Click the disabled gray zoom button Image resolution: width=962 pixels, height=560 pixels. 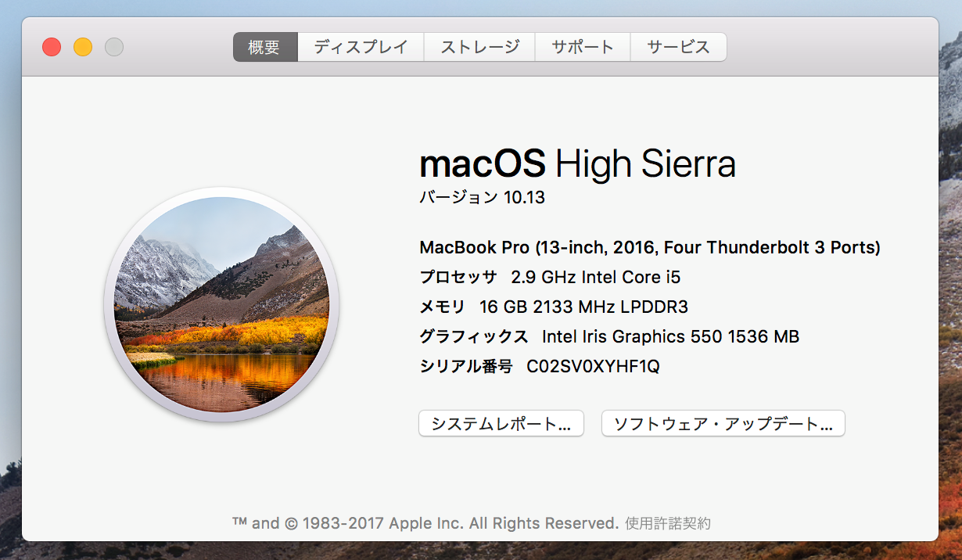tap(114, 47)
